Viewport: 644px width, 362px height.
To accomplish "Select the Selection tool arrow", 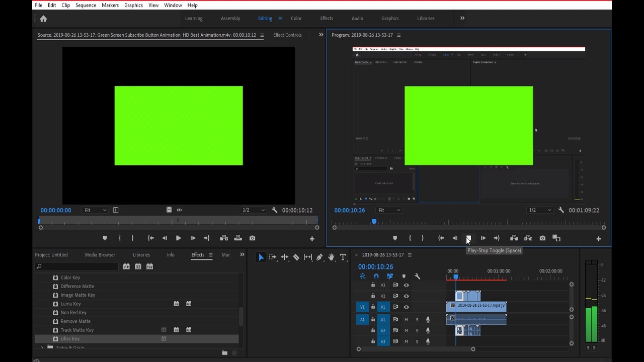I will point(261,257).
